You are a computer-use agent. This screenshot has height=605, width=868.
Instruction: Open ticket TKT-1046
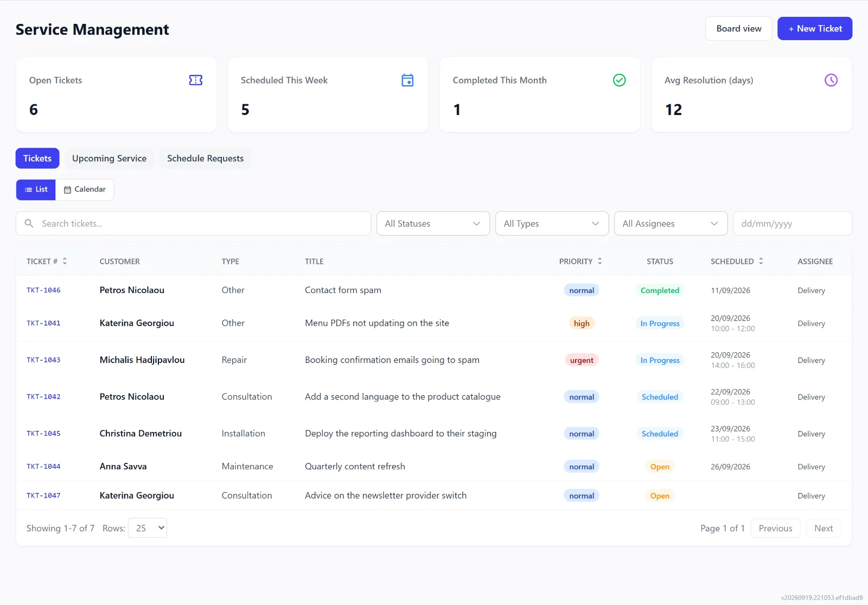point(43,290)
